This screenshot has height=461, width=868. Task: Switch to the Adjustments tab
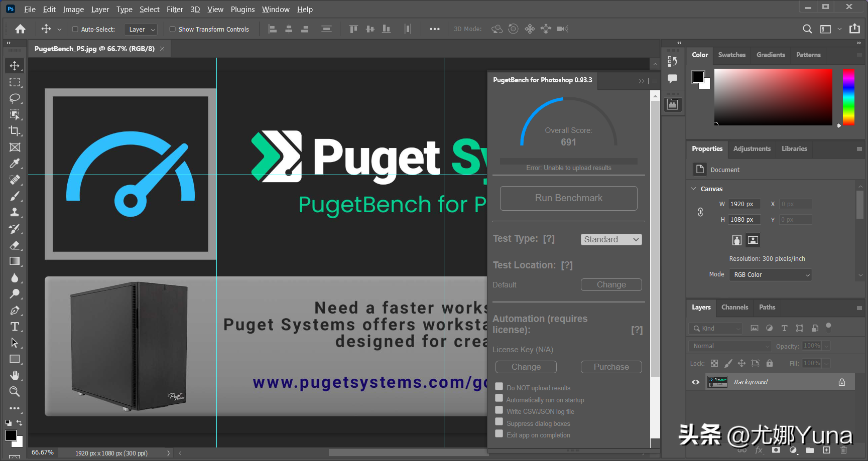tap(752, 149)
